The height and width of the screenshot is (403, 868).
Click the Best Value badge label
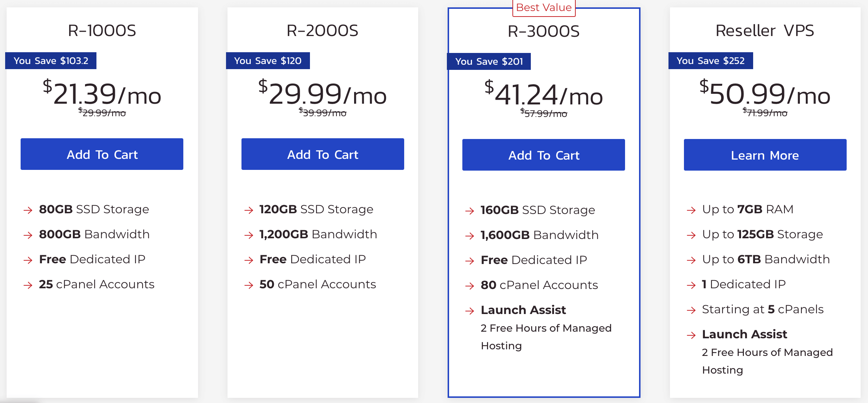(x=544, y=7)
